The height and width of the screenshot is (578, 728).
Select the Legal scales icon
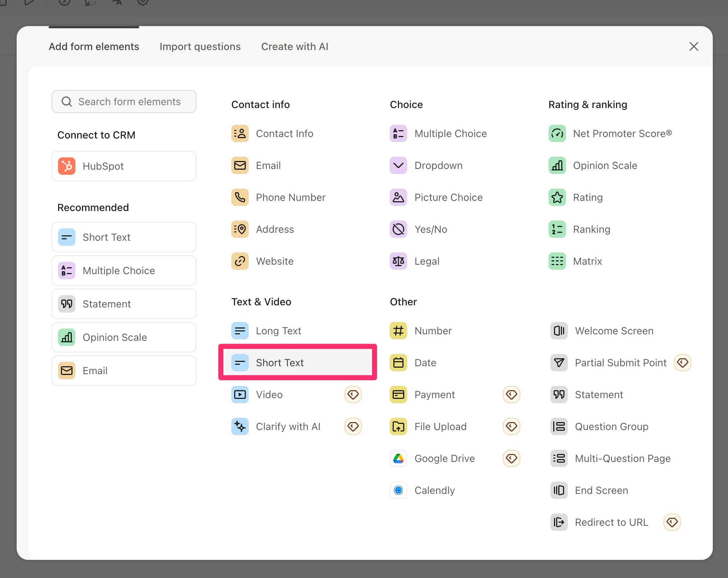click(398, 261)
